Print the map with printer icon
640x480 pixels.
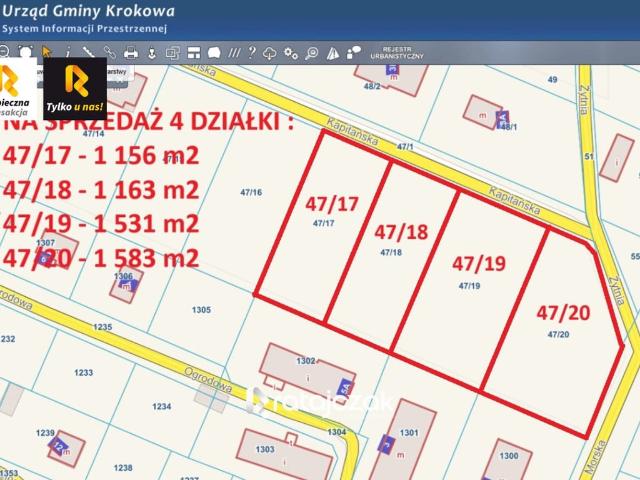[130, 51]
